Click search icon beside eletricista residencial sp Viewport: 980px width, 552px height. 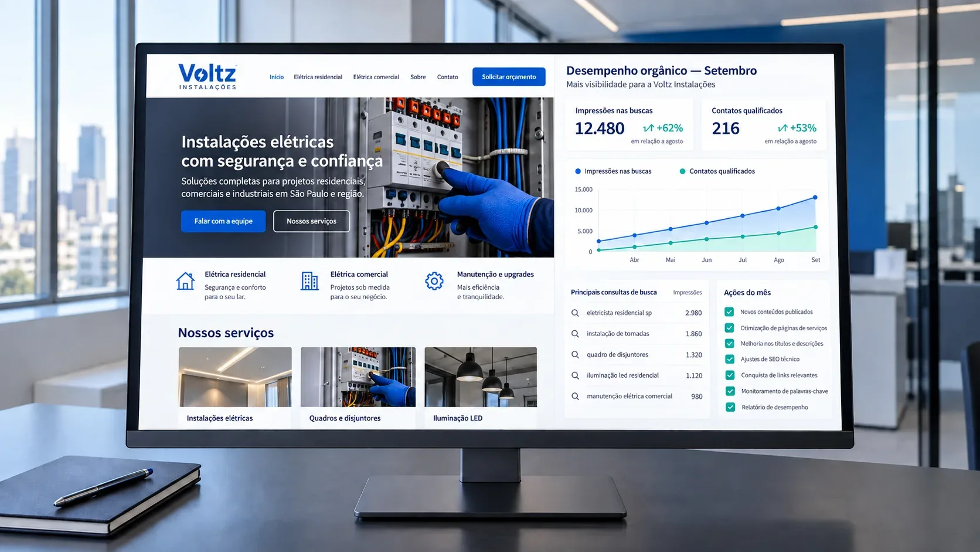[x=575, y=313]
